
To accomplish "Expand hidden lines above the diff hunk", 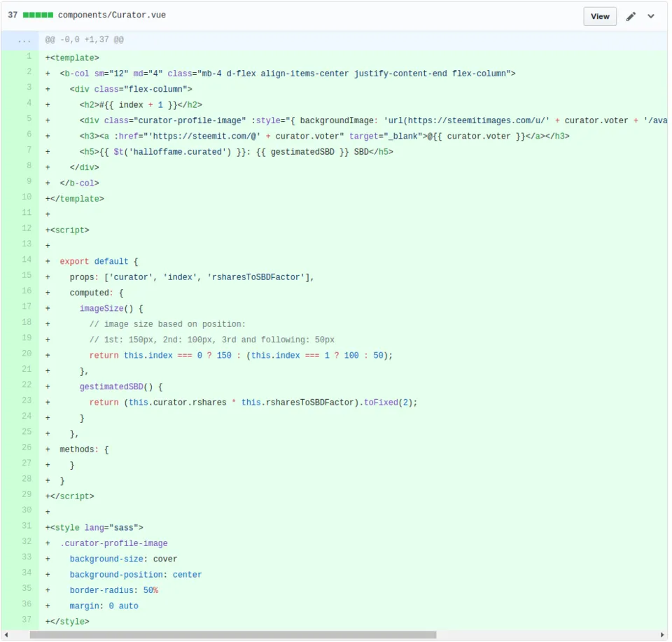I will [x=20, y=41].
